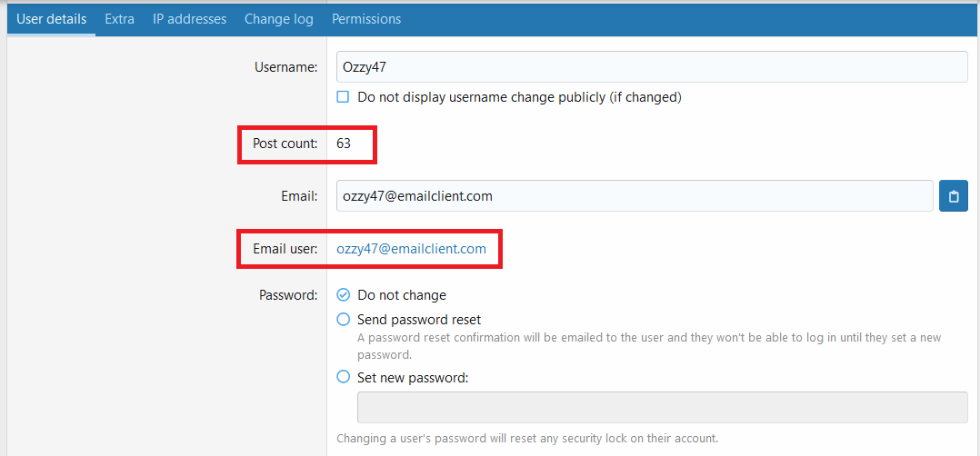
Task: Click the 'Password:' section label
Action: tap(288, 295)
